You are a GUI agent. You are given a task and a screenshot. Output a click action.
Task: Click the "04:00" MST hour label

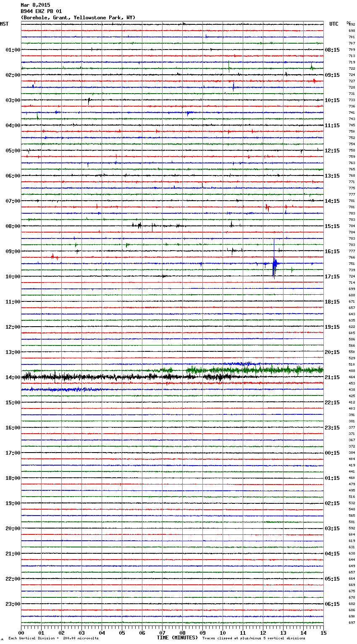(x=13, y=126)
